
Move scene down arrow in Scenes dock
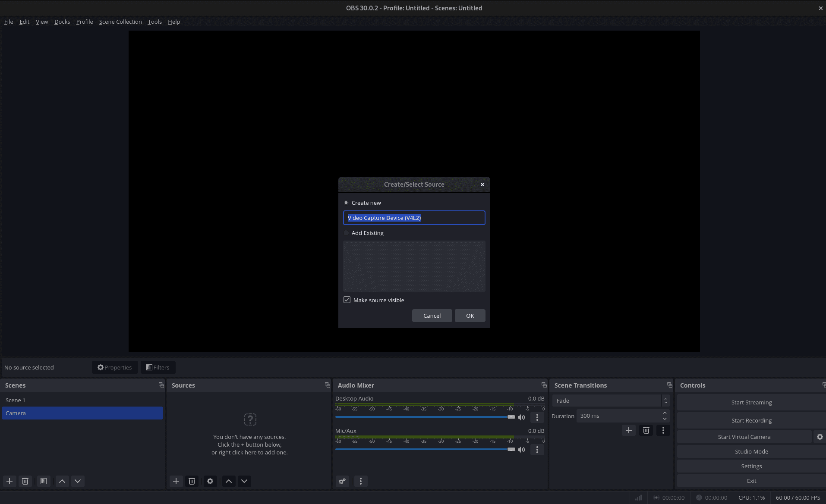[x=78, y=481]
